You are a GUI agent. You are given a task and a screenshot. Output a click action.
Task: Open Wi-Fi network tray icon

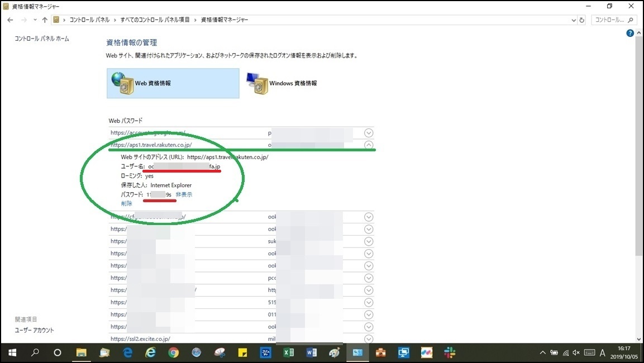click(x=566, y=353)
